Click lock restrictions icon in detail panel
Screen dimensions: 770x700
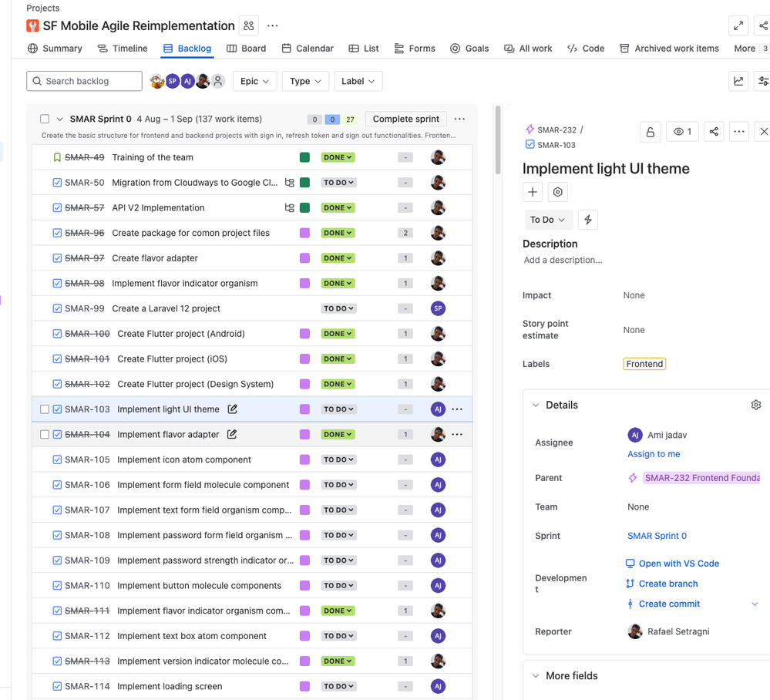tap(651, 132)
